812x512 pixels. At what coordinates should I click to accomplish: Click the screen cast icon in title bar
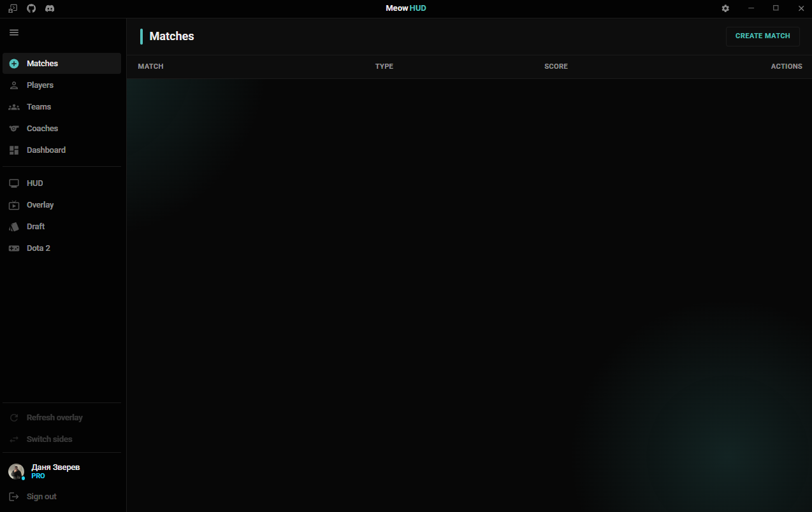13,8
